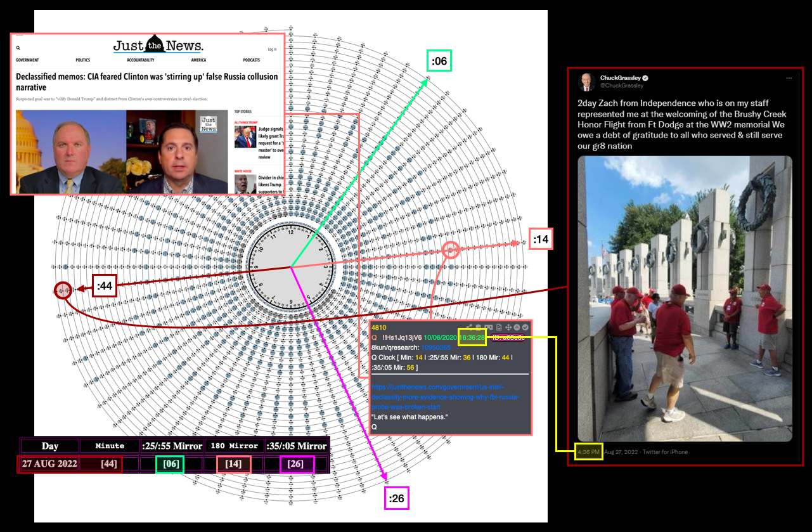This screenshot has height=532, width=812.
Task: Click the Trump thumbnail in Top Stories
Action: 245,137
